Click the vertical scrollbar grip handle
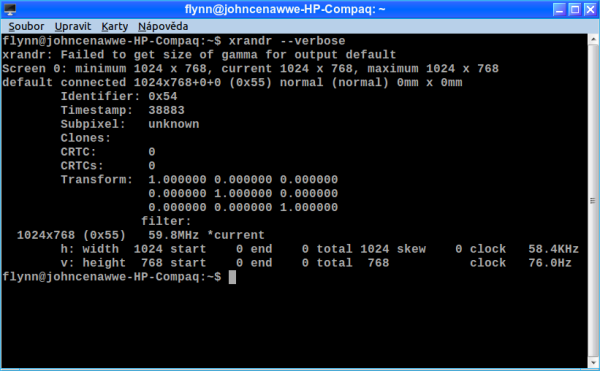The width and height of the screenshot is (600, 371). [x=593, y=201]
